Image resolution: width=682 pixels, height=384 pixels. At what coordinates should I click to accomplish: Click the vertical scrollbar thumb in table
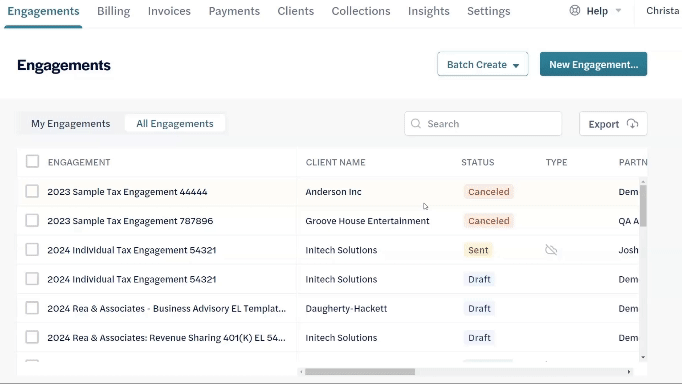click(643, 205)
